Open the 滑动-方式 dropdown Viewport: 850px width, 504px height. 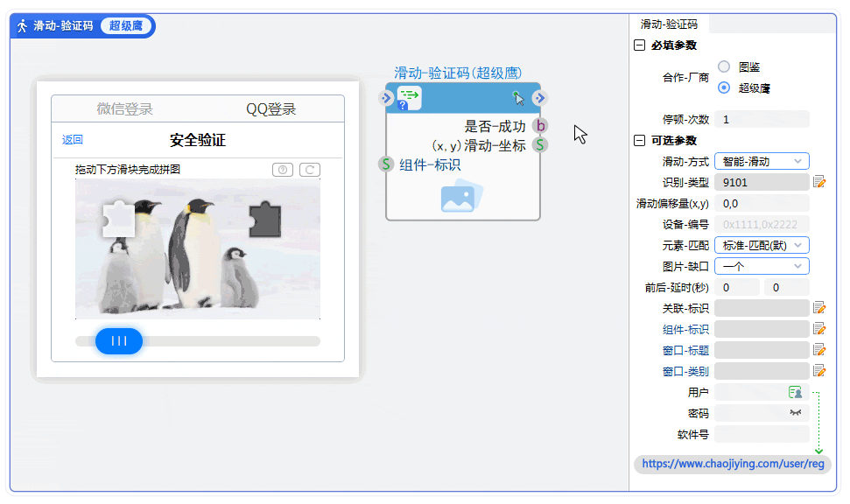762,161
